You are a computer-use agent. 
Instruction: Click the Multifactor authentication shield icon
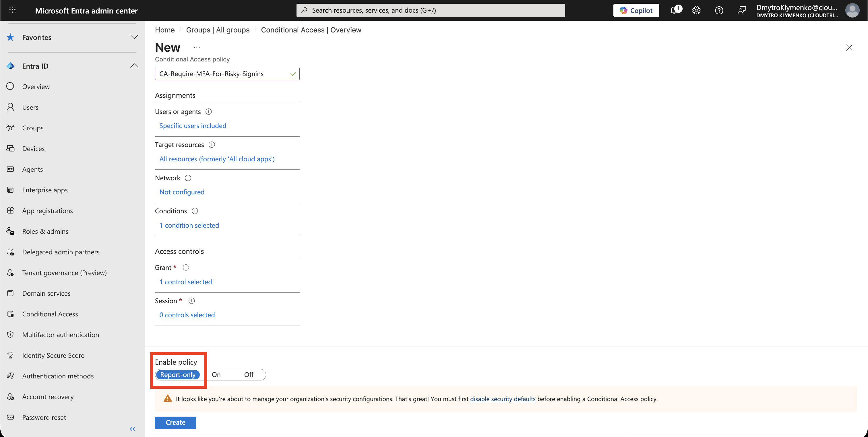pos(10,334)
